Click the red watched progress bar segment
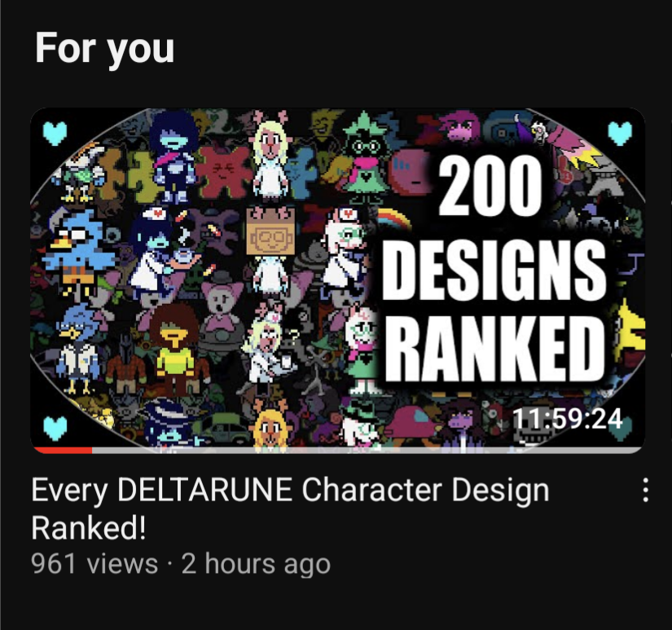The image size is (672, 630). (63, 450)
